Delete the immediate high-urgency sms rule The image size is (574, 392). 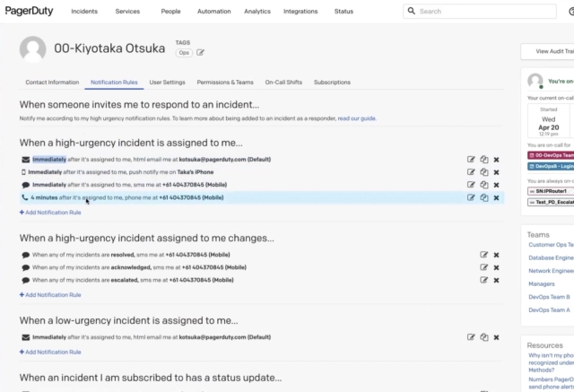(x=496, y=185)
